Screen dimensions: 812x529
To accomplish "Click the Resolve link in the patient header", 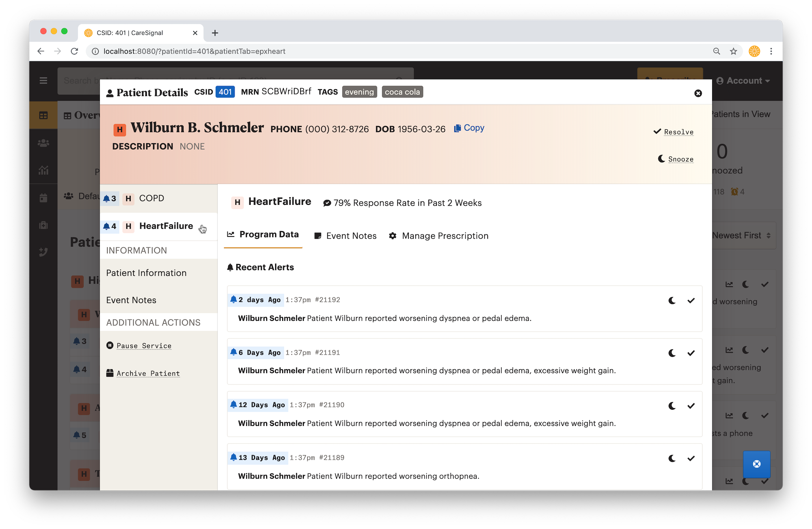I will [678, 132].
